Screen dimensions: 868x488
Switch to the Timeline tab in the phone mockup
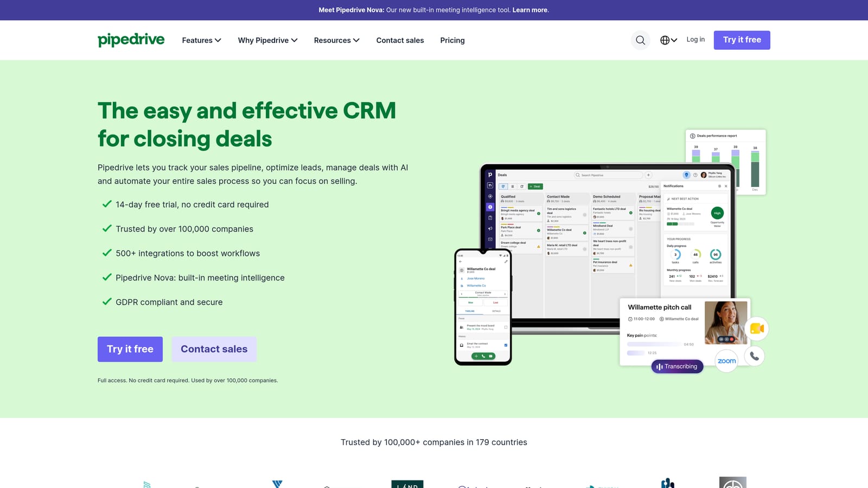pyautogui.click(x=470, y=311)
